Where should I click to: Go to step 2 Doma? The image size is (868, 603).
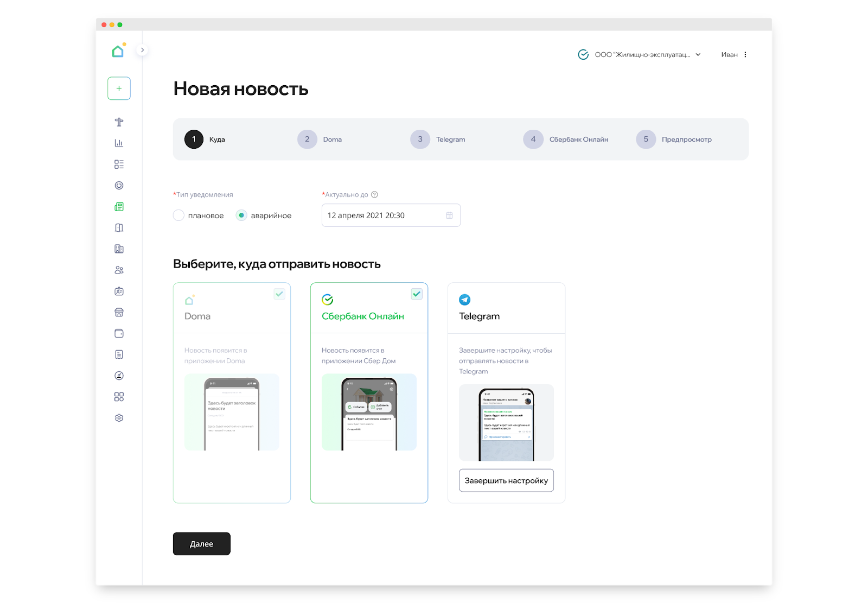click(x=320, y=139)
